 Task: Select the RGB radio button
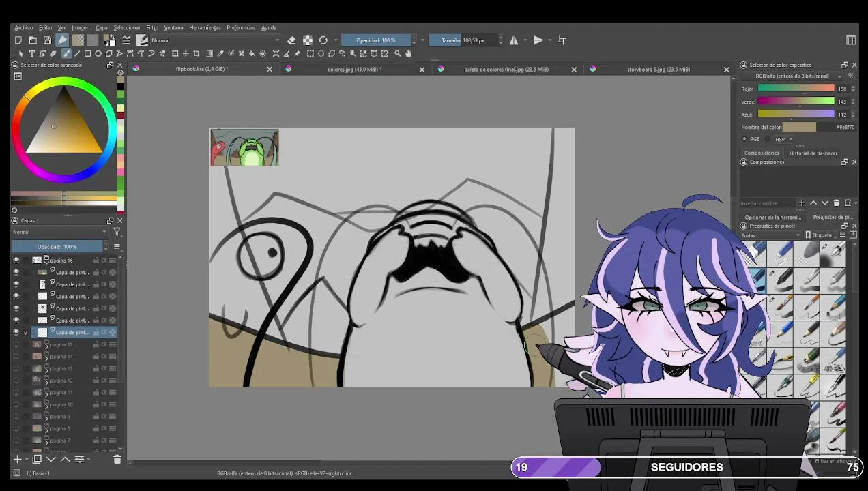745,139
